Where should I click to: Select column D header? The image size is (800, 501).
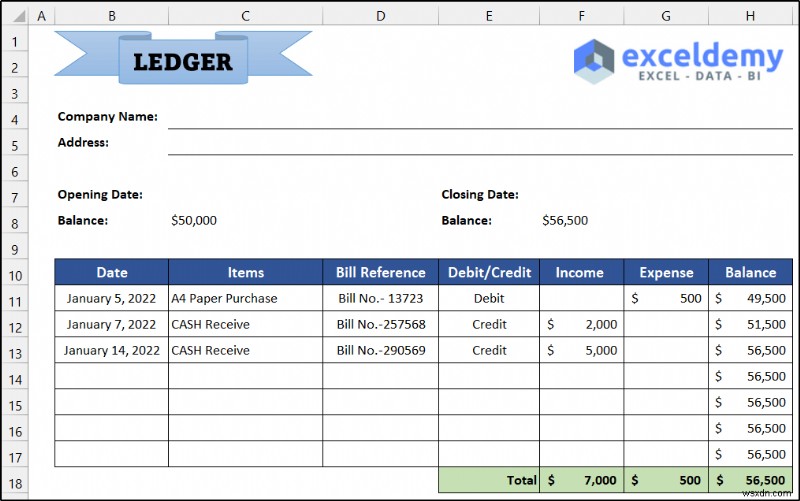[381, 16]
